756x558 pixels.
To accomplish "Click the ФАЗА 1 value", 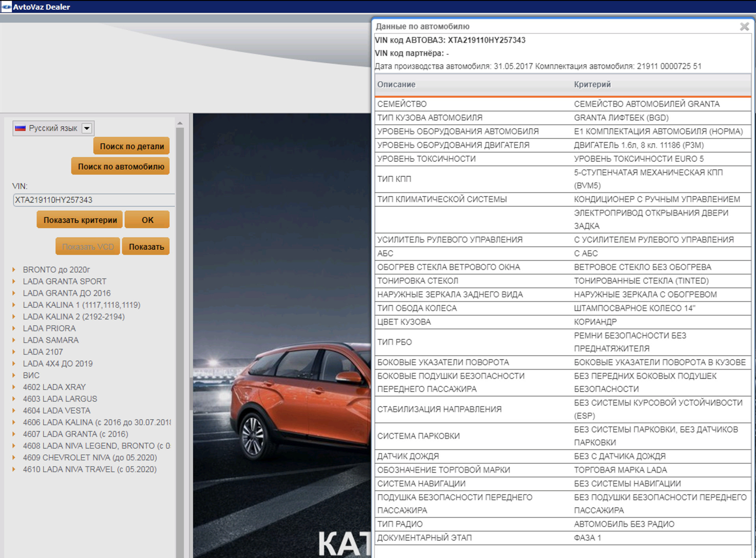I will (587, 538).
